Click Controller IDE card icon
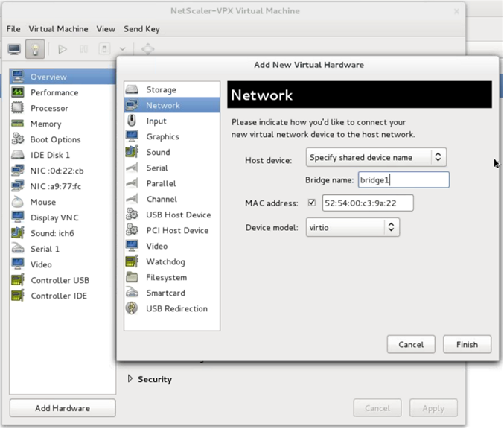 point(17,296)
